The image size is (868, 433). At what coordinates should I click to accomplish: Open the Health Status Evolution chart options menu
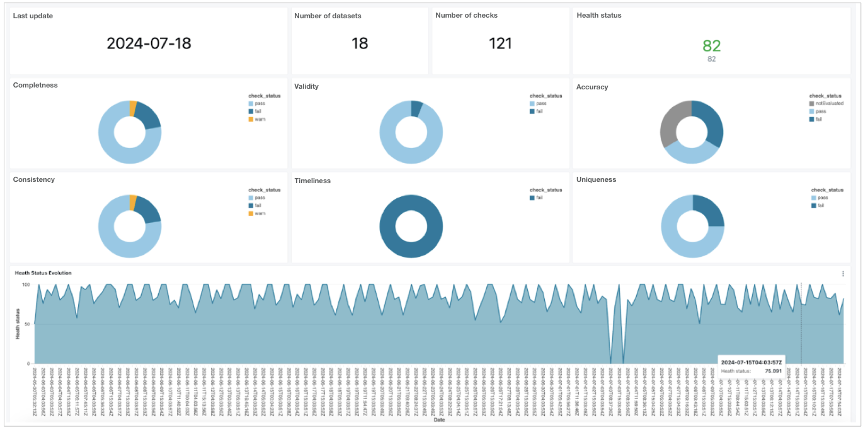[x=843, y=274]
